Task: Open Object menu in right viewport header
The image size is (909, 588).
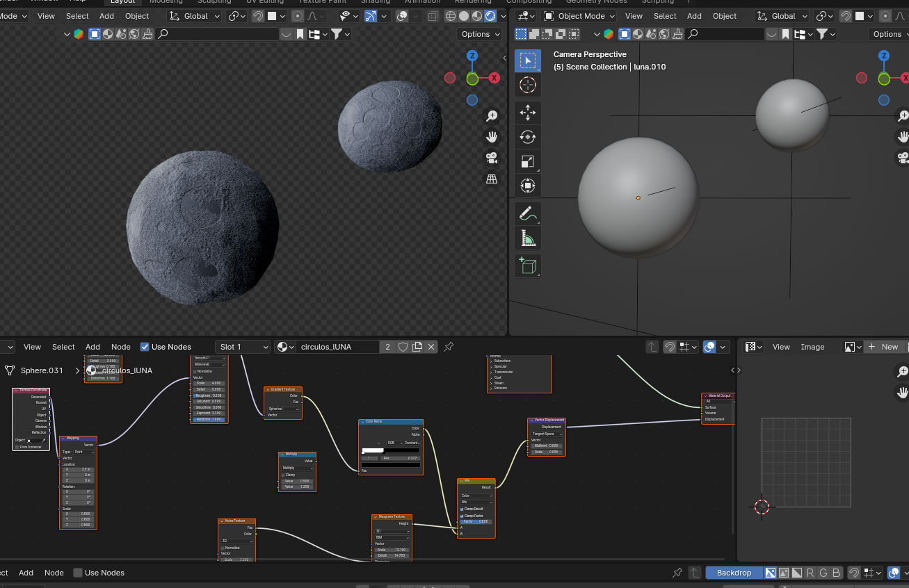Action: coord(725,16)
